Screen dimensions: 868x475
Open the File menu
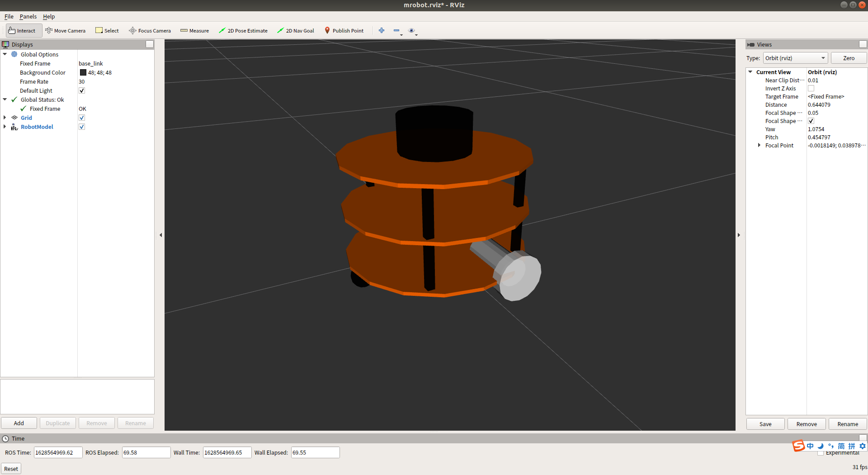[x=9, y=17]
